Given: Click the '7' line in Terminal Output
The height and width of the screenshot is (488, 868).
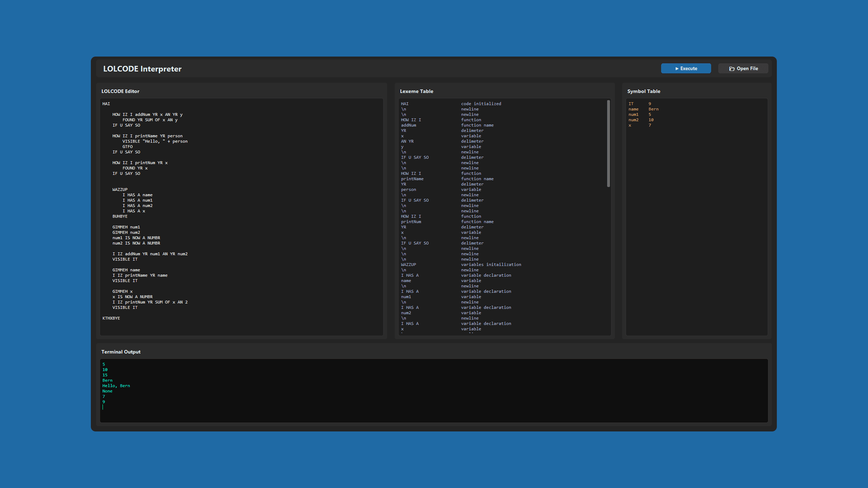Looking at the screenshot, I should (x=104, y=397).
